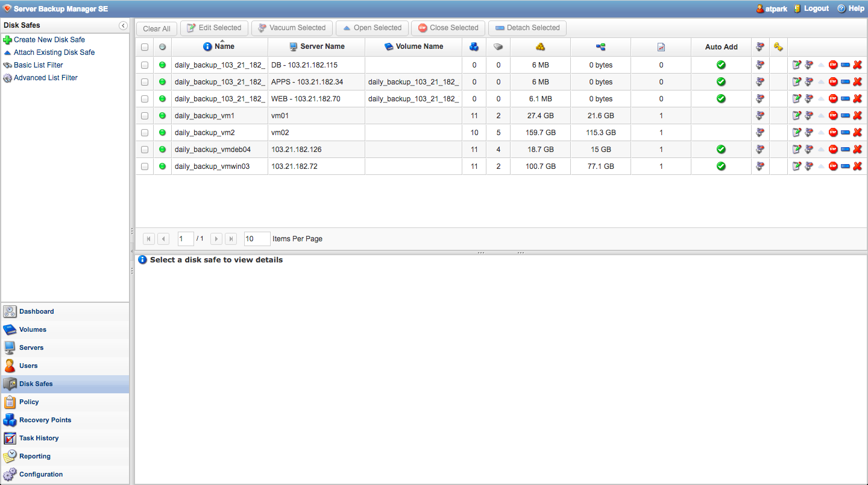This screenshot has width=868, height=485.
Task: Sort the table by Name column
Action: (224, 46)
